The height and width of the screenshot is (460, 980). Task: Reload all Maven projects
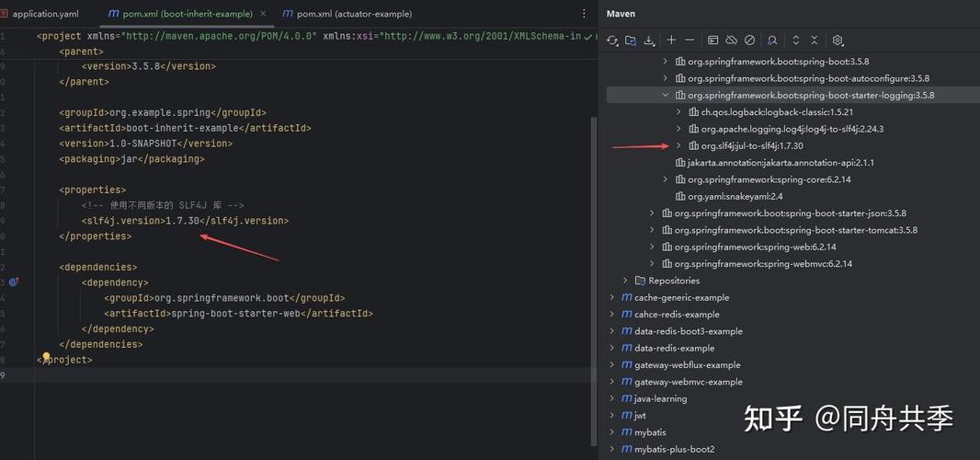click(612, 40)
